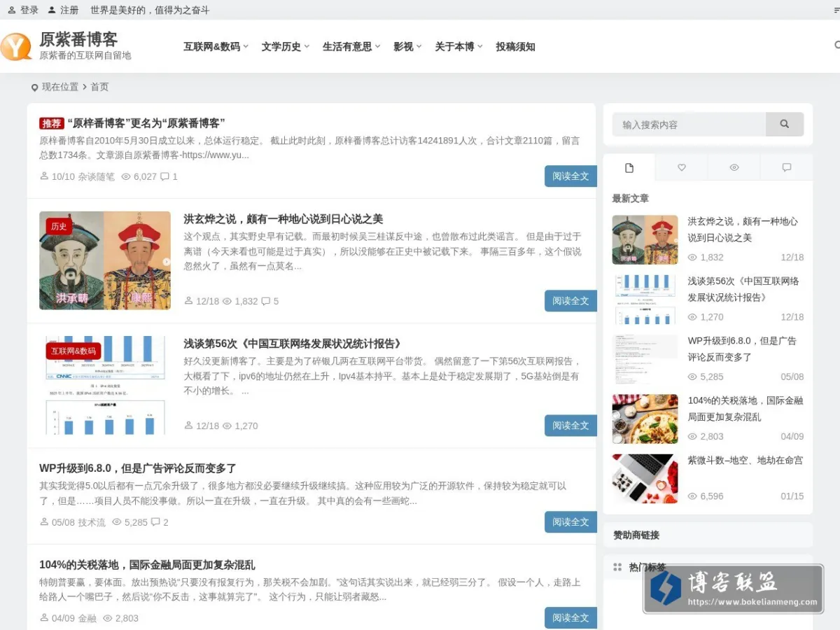
Task: Open sidebar post 浅谈第56次 report
Action: pos(743,289)
